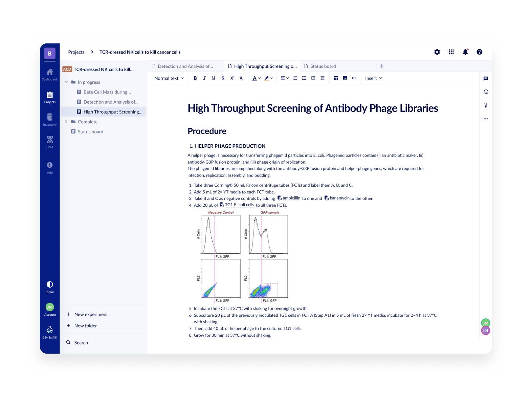Open the Inventory section
Screen dimensions: 532x397
(50, 120)
